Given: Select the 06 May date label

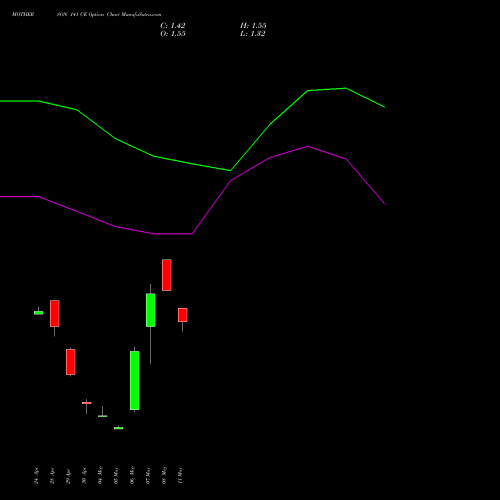Looking at the screenshot, I should click(132, 475).
